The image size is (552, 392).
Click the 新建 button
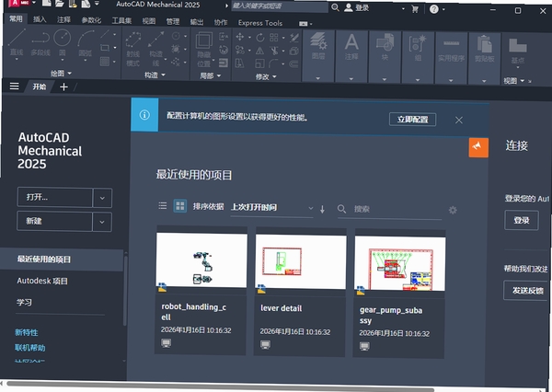click(x=54, y=221)
